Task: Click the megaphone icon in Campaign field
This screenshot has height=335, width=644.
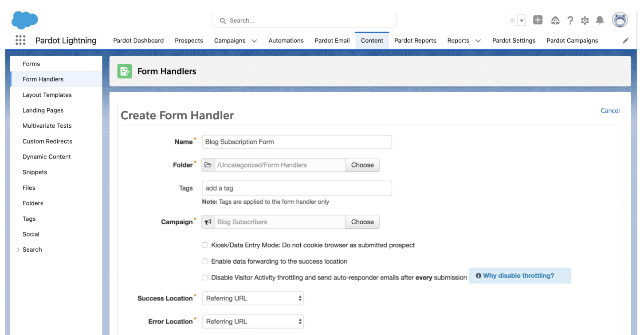Action: pos(208,222)
